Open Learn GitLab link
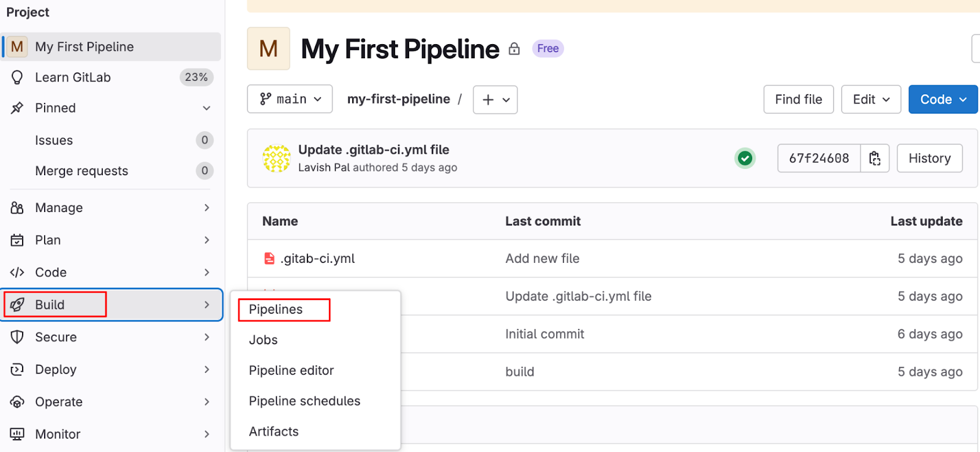980x452 pixels. click(73, 77)
